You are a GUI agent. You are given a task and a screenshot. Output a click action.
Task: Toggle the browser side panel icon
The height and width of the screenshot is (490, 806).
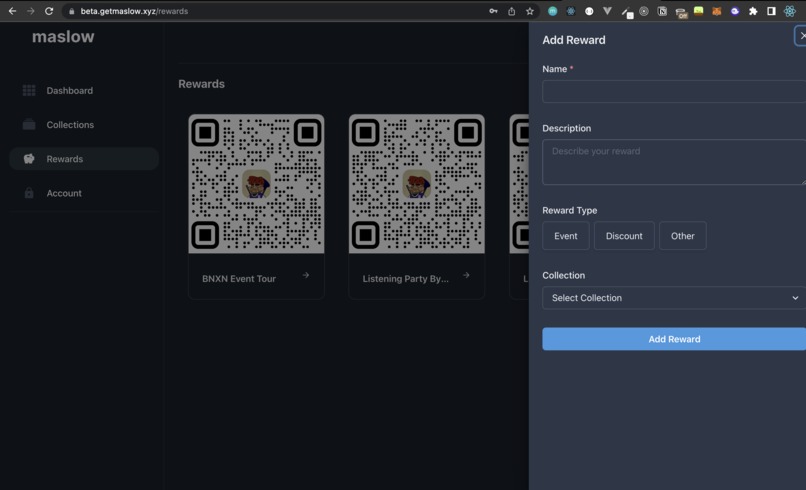pos(771,11)
